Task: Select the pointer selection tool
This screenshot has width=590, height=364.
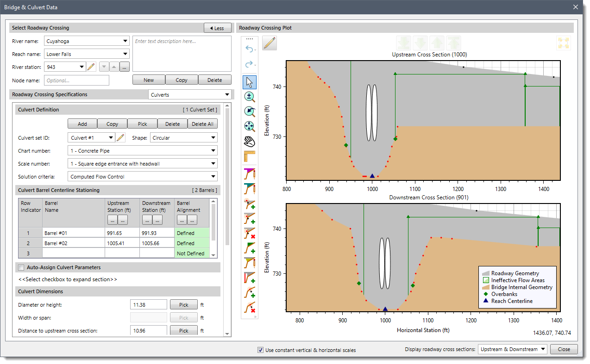Action: pyautogui.click(x=249, y=82)
